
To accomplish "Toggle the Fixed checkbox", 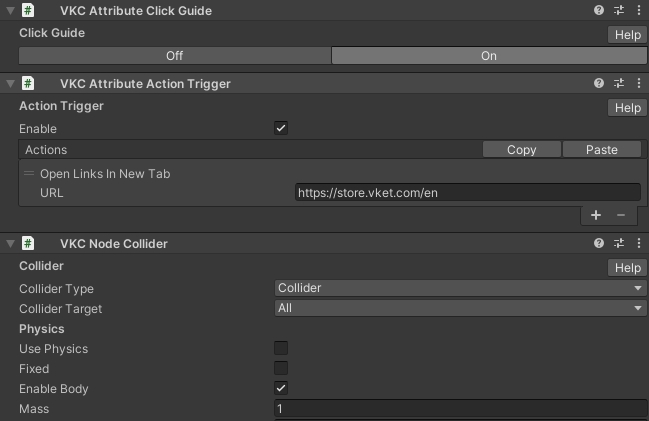I will tap(281, 369).
